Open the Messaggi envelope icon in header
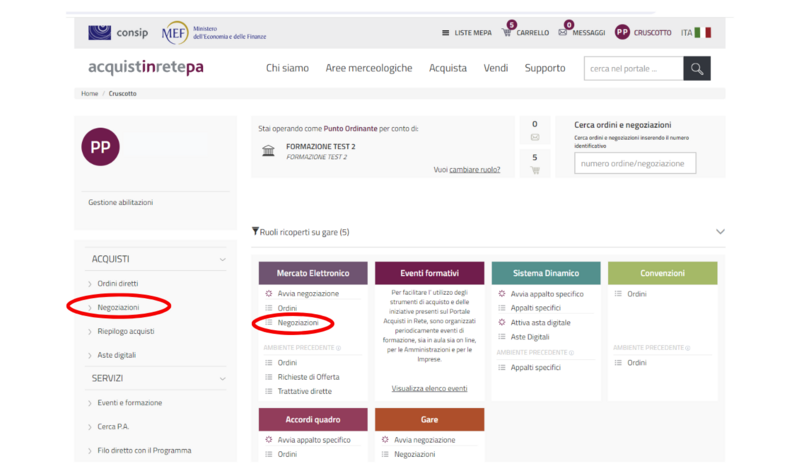Screen dimensions: 800x474 click(563, 33)
